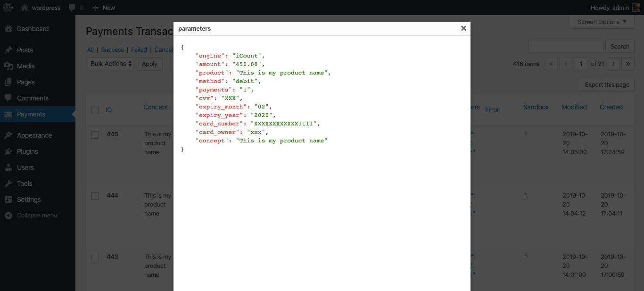
Task: Go to the previous page arrow
Action: (566, 64)
